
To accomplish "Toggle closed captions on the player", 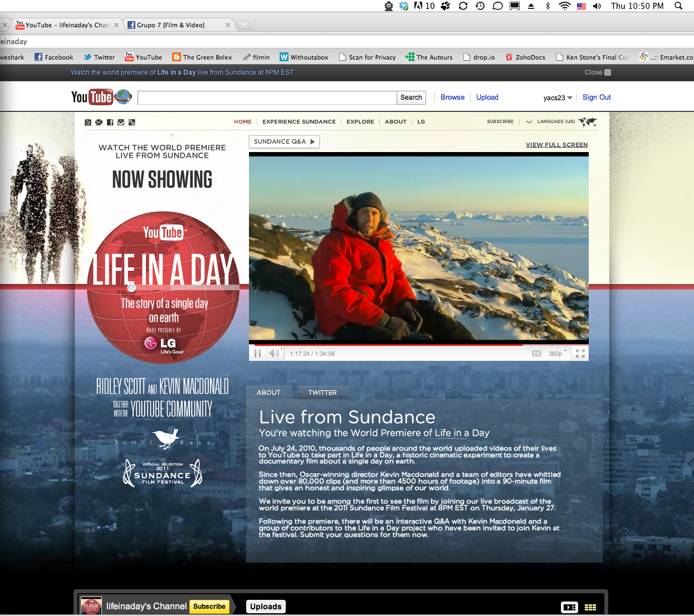I will (536, 354).
